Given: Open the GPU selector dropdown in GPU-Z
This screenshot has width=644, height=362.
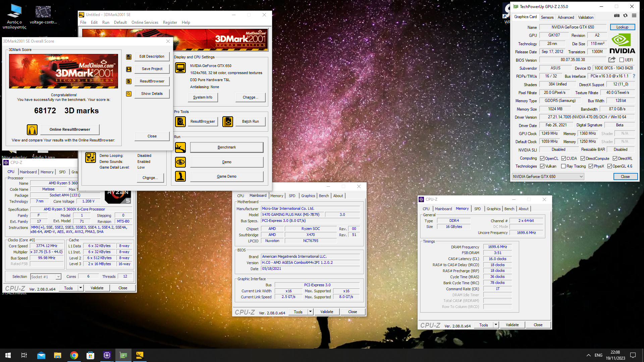Looking at the screenshot, I should pyautogui.click(x=548, y=177).
